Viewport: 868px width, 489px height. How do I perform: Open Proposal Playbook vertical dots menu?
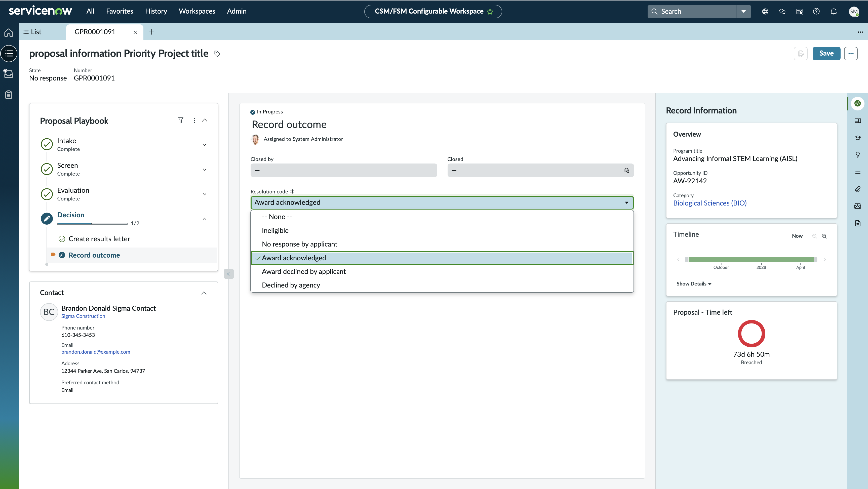coord(194,120)
